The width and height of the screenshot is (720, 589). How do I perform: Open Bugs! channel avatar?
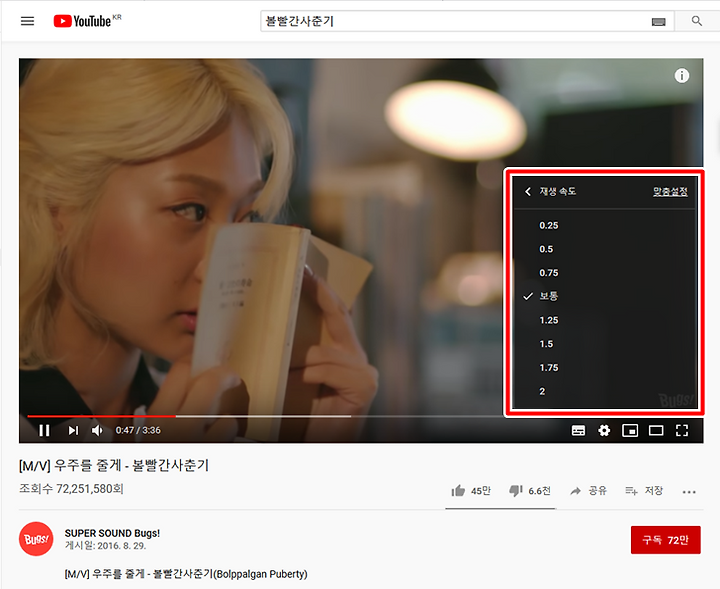36,539
